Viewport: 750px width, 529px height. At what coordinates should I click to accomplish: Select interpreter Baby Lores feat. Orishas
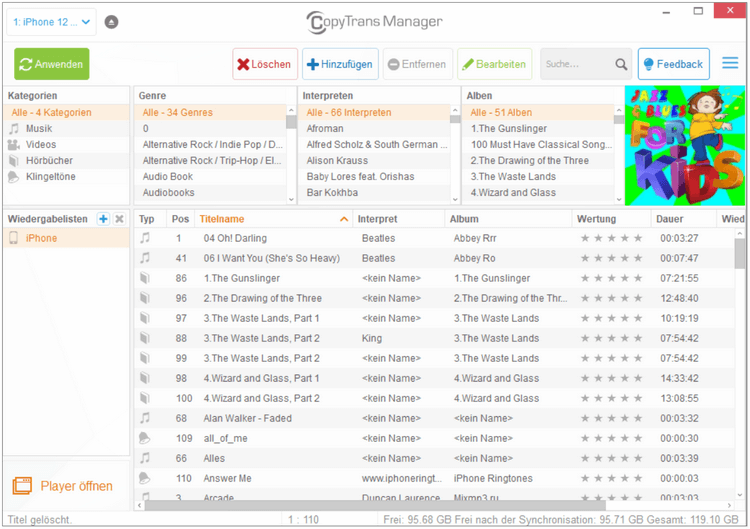point(375,176)
